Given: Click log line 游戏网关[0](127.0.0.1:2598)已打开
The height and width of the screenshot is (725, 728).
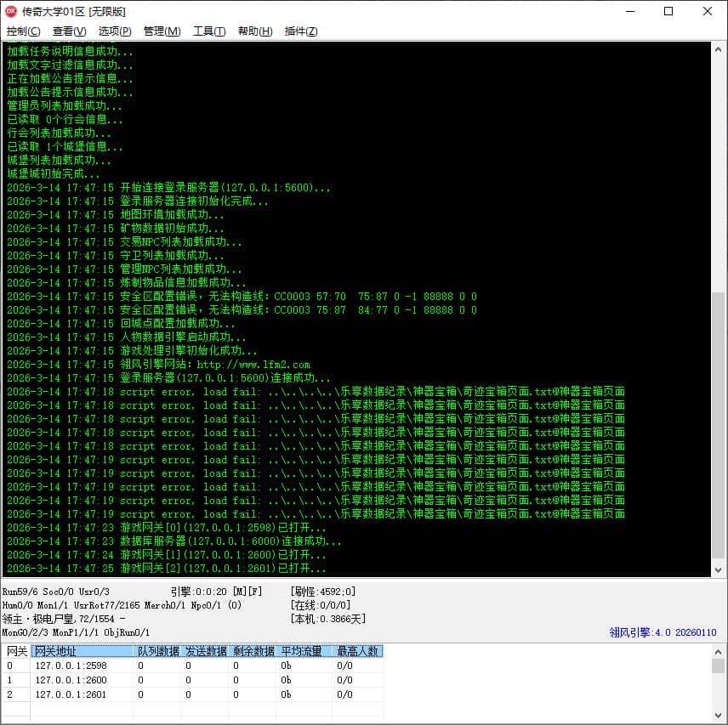Looking at the screenshot, I should point(166,528).
